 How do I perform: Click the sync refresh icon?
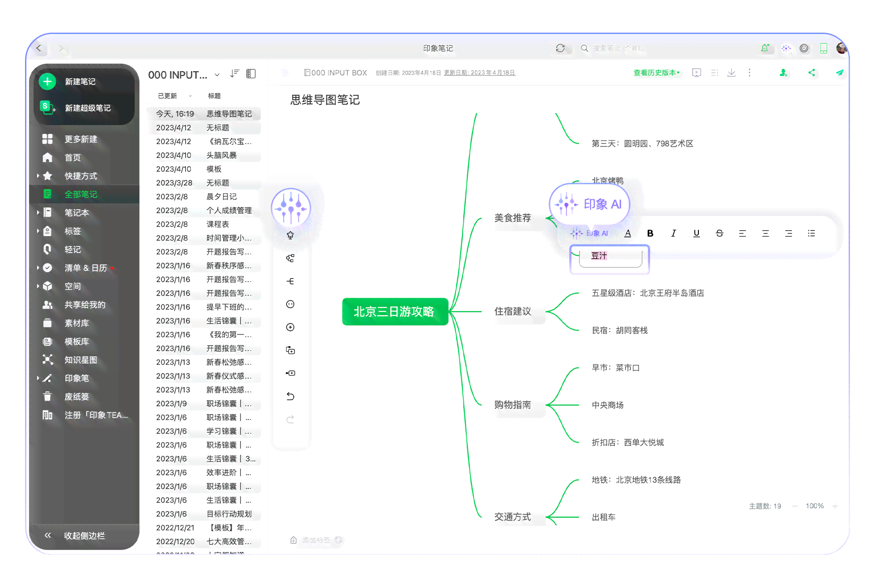pyautogui.click(x=560, y=48)
